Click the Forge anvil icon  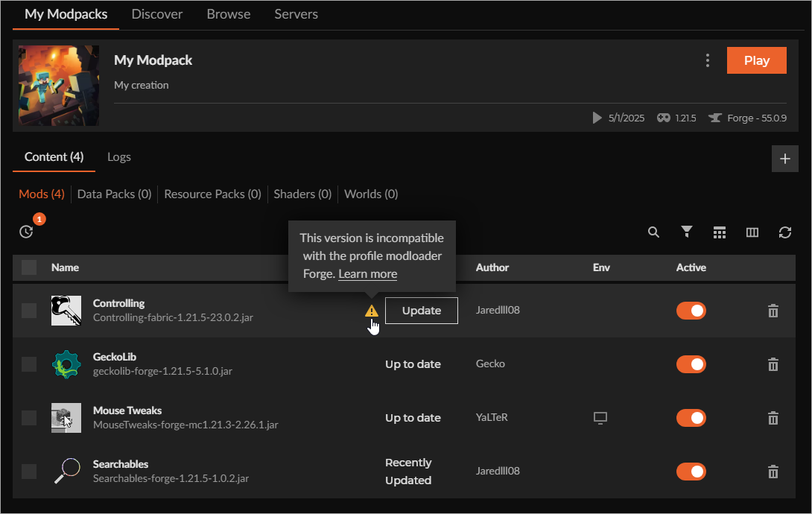tap(715, 118)
